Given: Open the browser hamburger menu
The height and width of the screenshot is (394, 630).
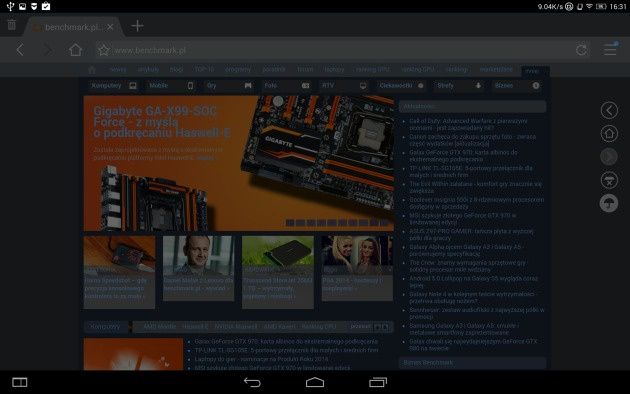Looking at the screenshot, I should pos(610,50).
